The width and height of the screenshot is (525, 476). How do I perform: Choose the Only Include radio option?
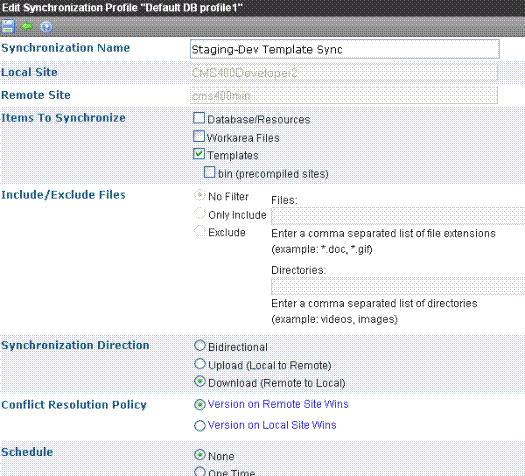[x=200, y=213]
